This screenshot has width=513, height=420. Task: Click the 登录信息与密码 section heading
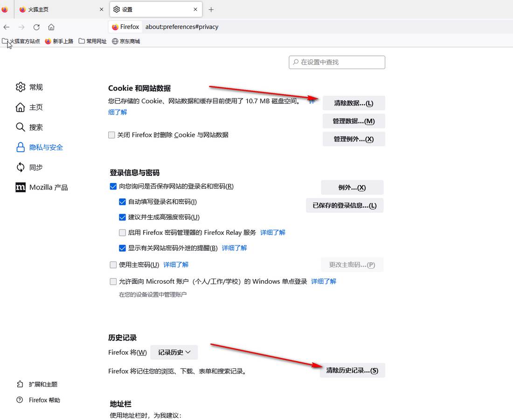click(x=134, y=173)
